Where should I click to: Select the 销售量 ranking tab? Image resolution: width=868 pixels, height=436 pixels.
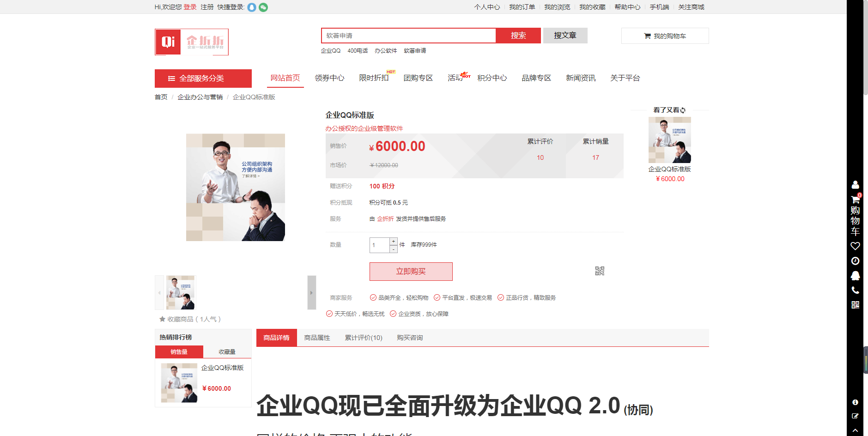179,352
